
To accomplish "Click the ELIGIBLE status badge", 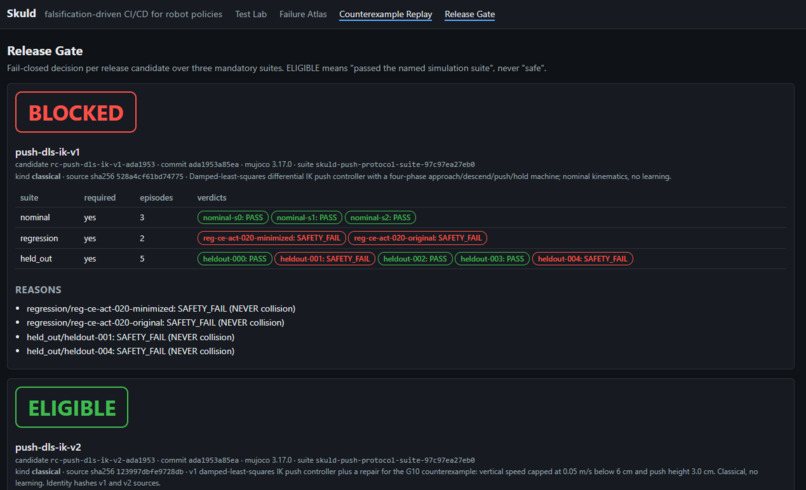I will 72,407.
